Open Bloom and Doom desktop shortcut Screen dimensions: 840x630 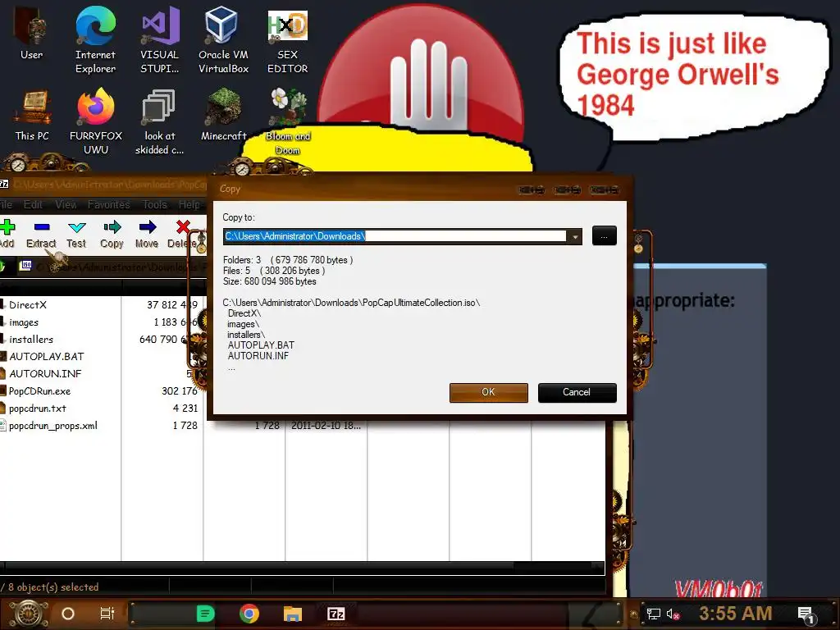[288, 122]
